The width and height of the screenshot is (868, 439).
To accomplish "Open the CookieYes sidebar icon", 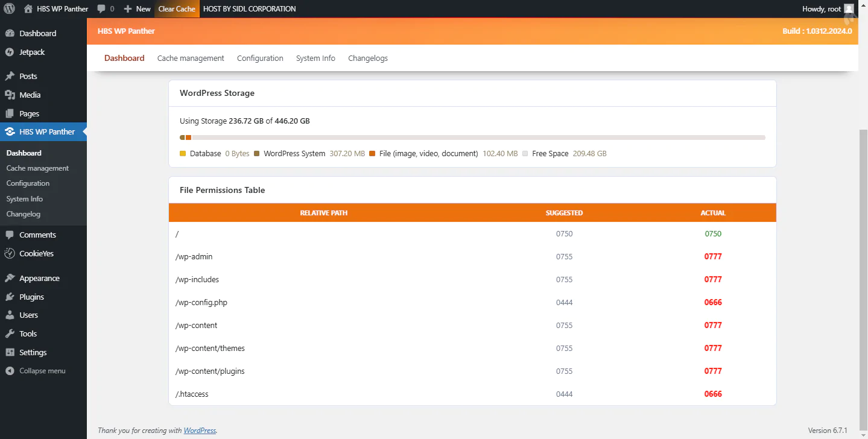I will (x=10, y=254).
